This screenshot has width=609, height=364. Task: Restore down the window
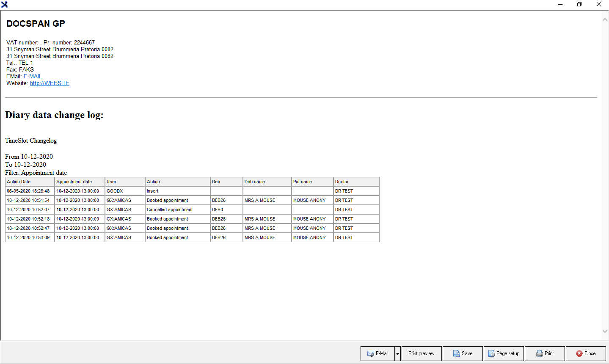click(x=579, y=5)
